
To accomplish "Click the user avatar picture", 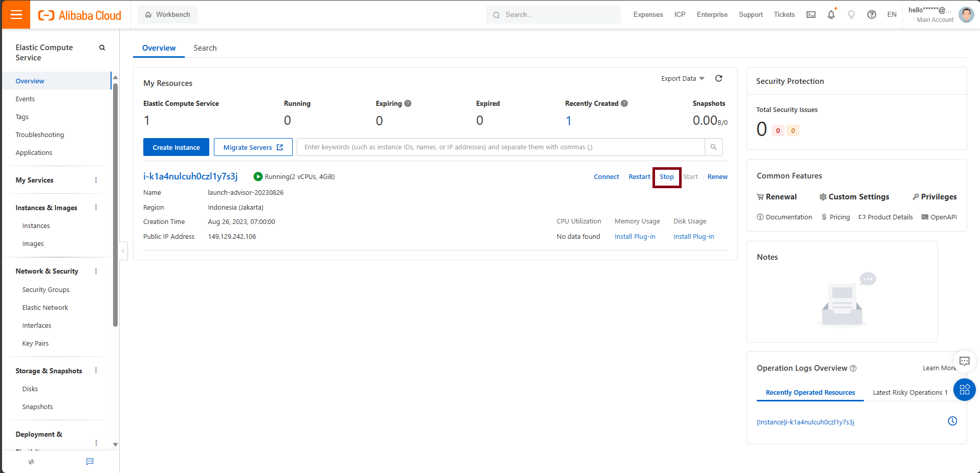I will pyautogui.click(x=966, y=15).
